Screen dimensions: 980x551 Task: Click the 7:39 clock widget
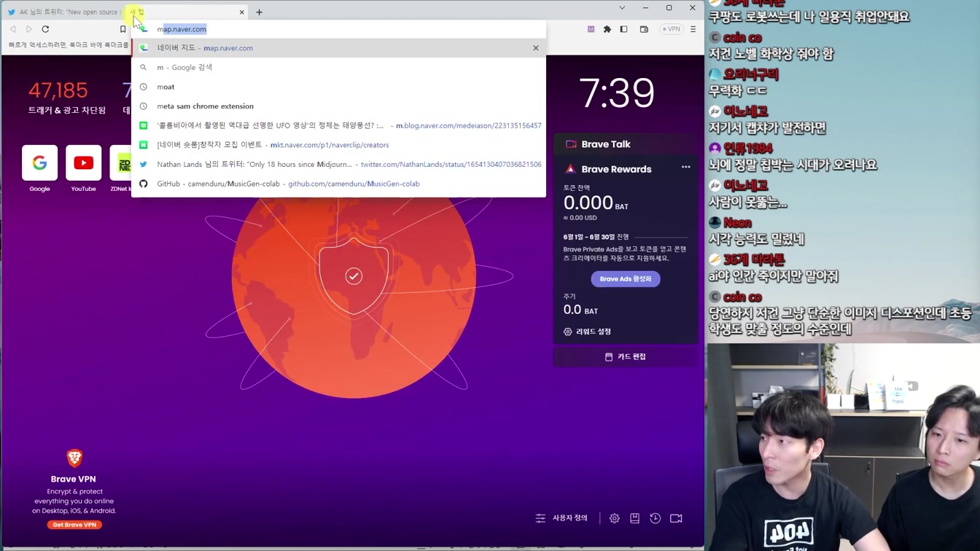pos(617,93)
